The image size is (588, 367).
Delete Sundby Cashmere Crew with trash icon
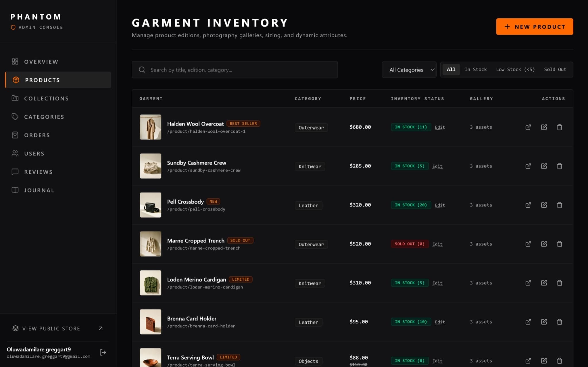pyautogui.click(x=560, y=166)
